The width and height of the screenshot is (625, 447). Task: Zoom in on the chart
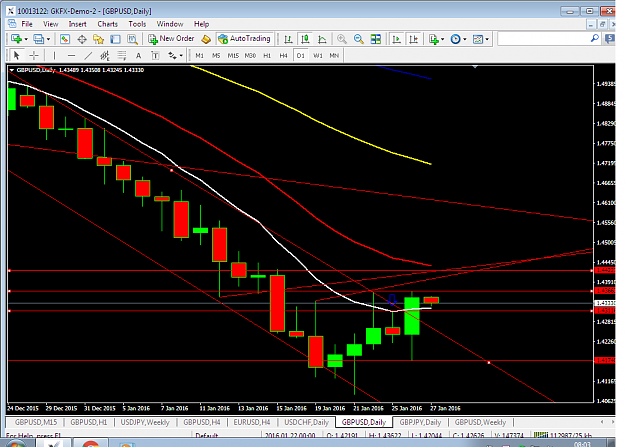tap(342, 39)
